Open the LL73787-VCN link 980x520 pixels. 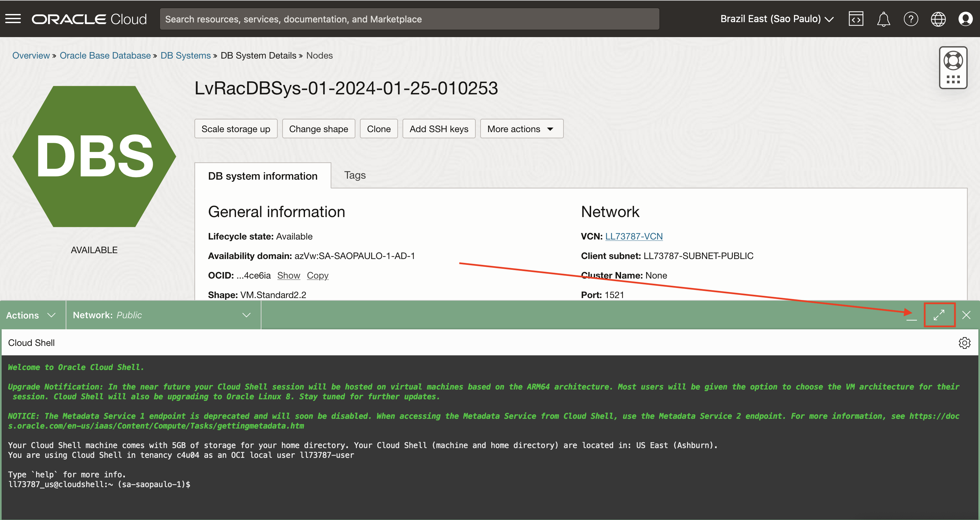point(634,236)
